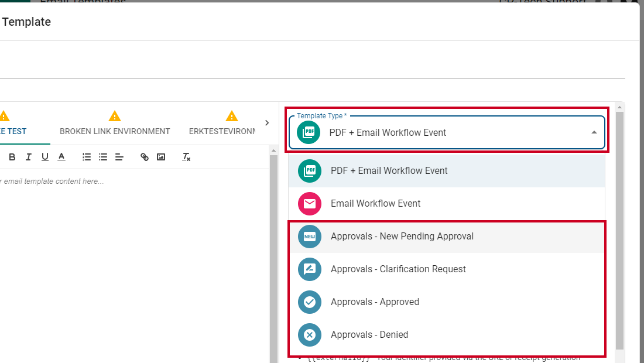
Task: Open the text color picker
Action: coord(61,157)
